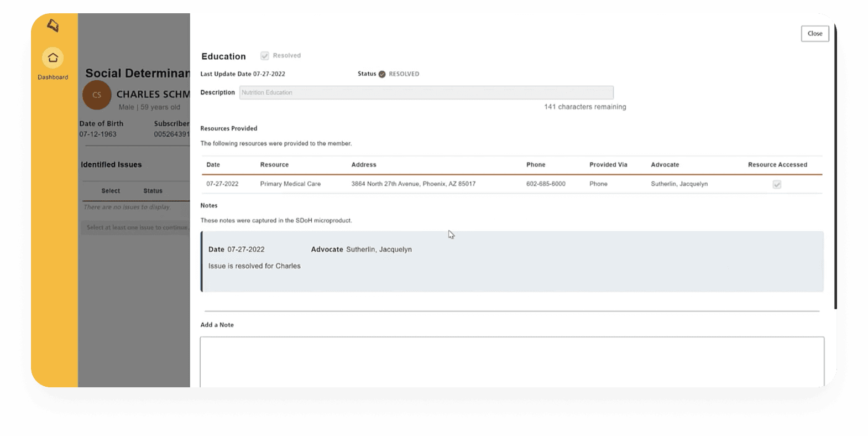Click the note's Advocate Sutherlin, Jacquelyn text
This screenshot has height=436, width=868.
click(x=362, y=250)
